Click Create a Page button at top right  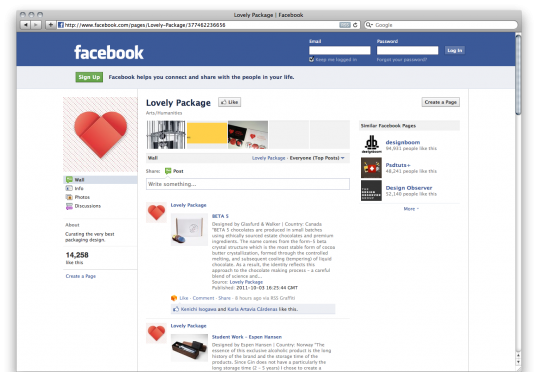click(441, 102)
